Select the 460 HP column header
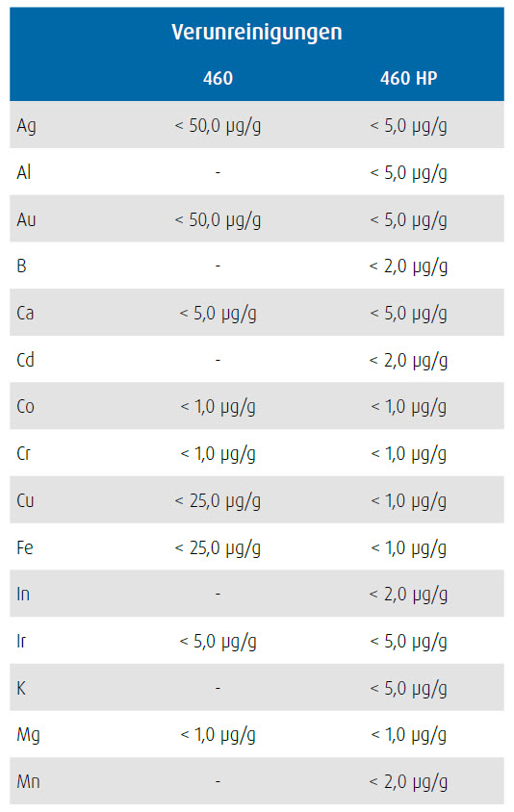 408,78
